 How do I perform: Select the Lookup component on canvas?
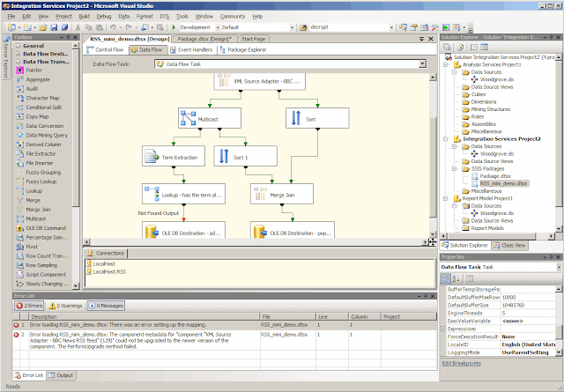(183, 194)
